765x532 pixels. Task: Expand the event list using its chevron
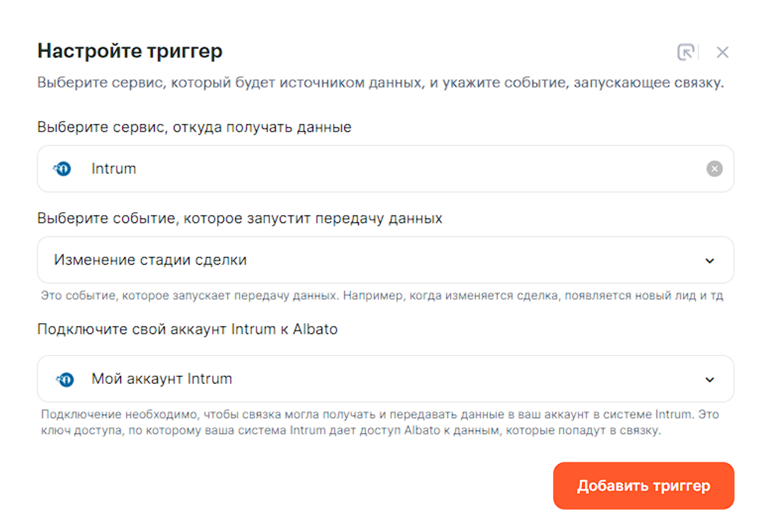coord(710,261)
